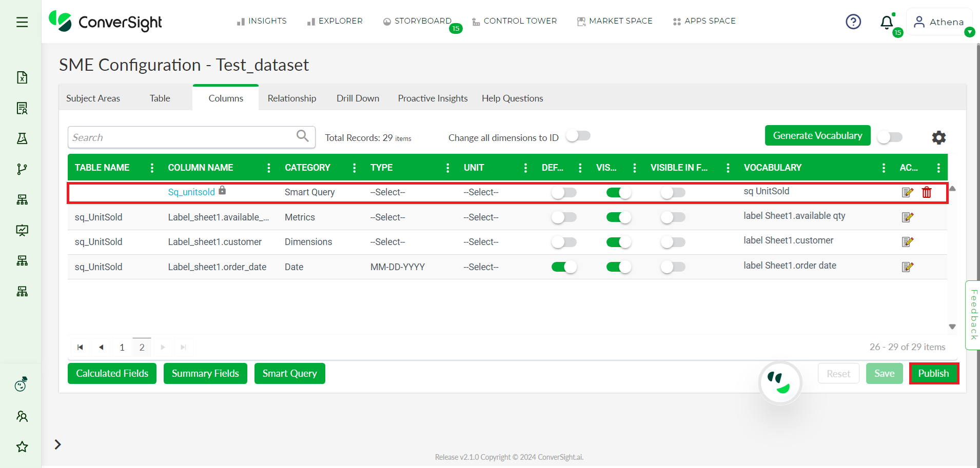Expand sidebar with the chevron arrow

pos(58,444)
